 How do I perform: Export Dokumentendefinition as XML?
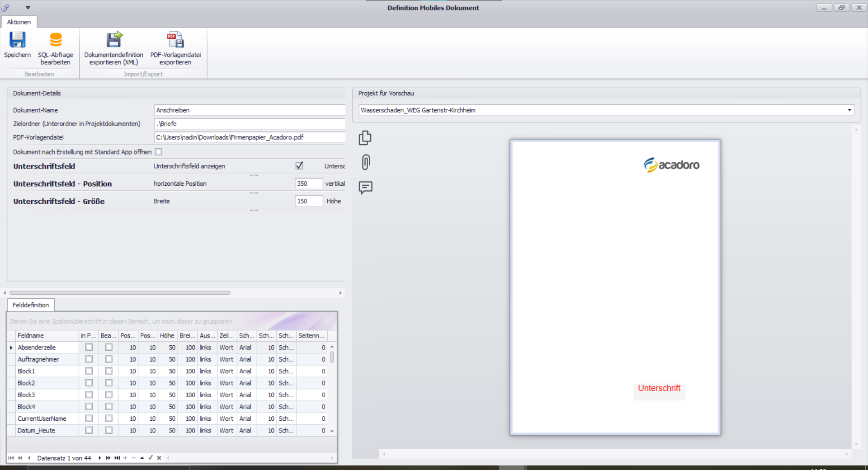pos(113,41)
